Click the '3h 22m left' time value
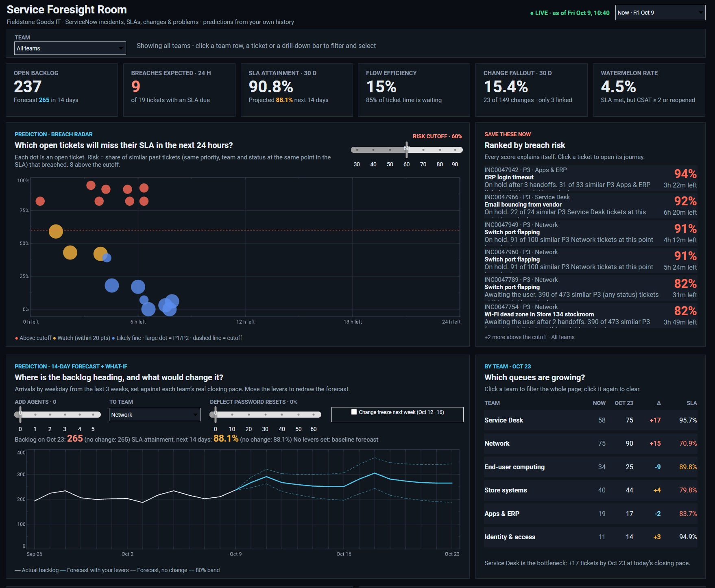This screenshot has width=715, height=588. pyautogui.click(x=680, y=185)
